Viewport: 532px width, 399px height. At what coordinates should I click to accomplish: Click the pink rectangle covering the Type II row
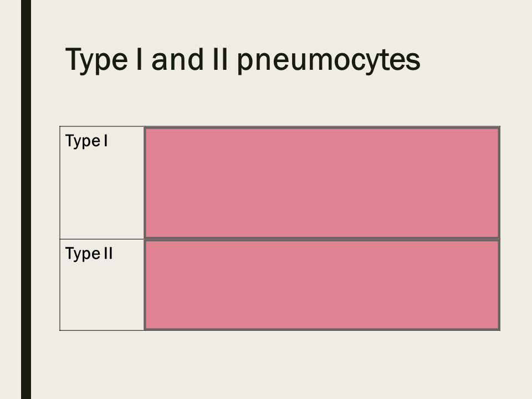click(322, 285)
